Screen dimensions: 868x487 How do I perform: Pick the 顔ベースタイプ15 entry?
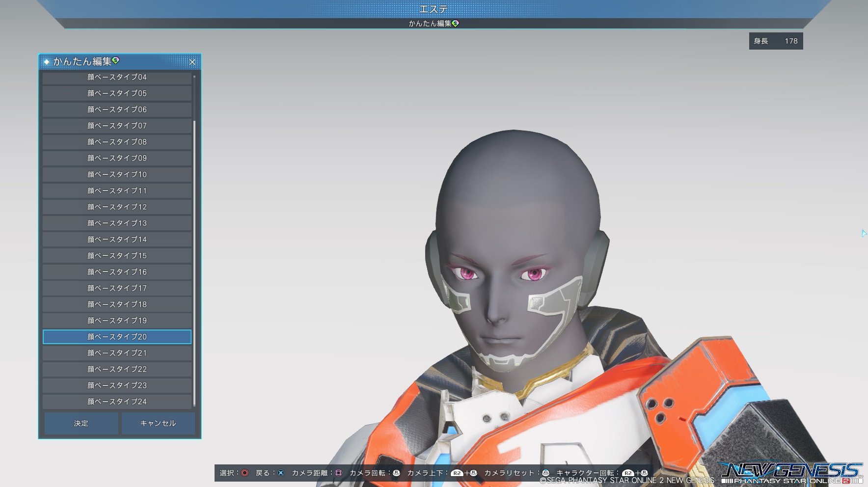coord(117,255)
